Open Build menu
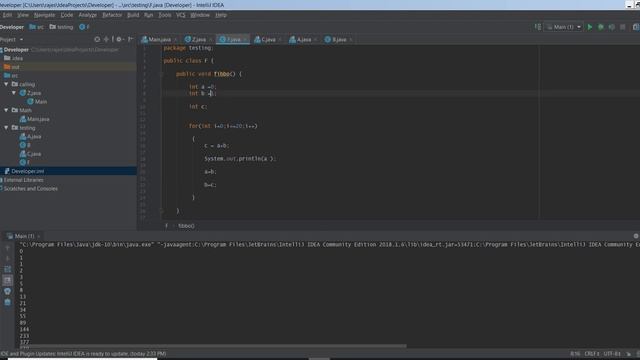Screen dimensions: 640x360 click(x=133, y=15)
